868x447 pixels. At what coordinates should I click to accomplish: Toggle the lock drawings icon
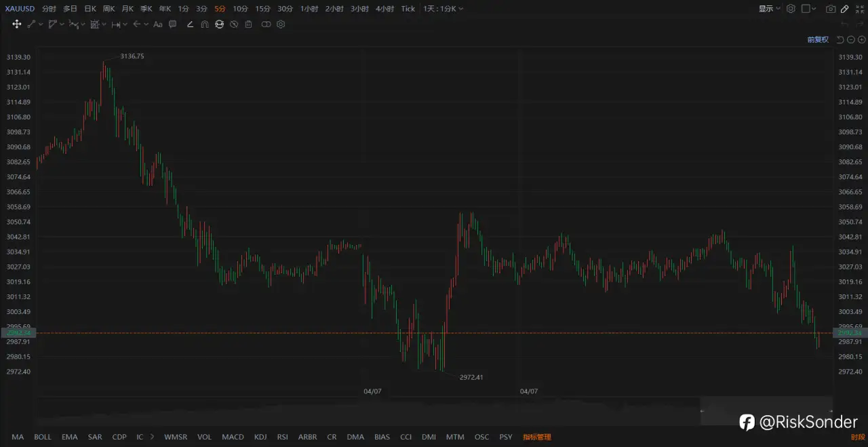coord(219,24)
